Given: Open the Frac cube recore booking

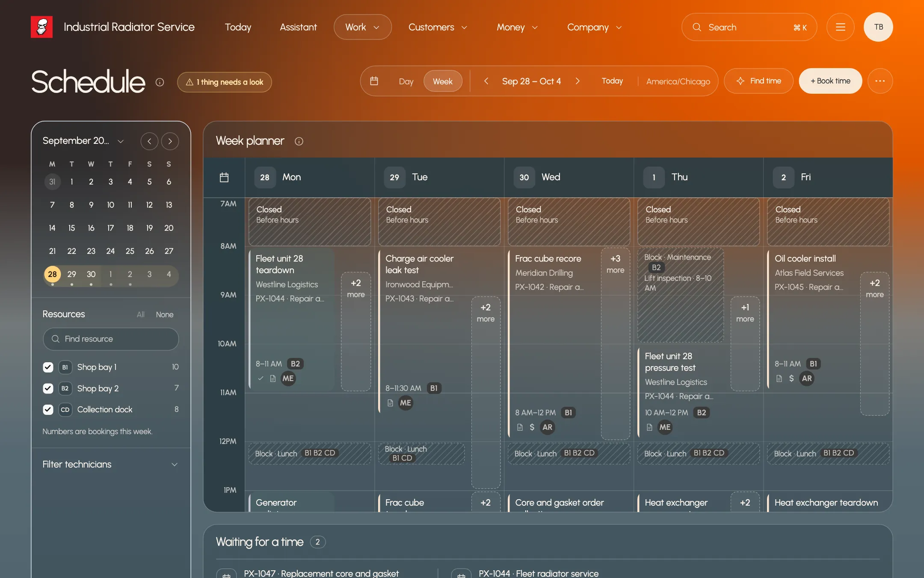Looking at the screenshot, I should tap(553, 344).
